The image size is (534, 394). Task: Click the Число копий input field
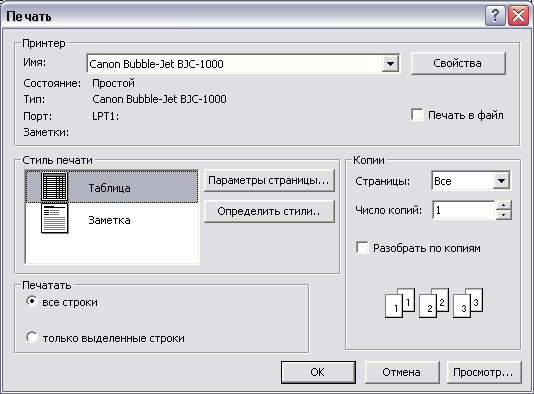[x=464, y=210]
